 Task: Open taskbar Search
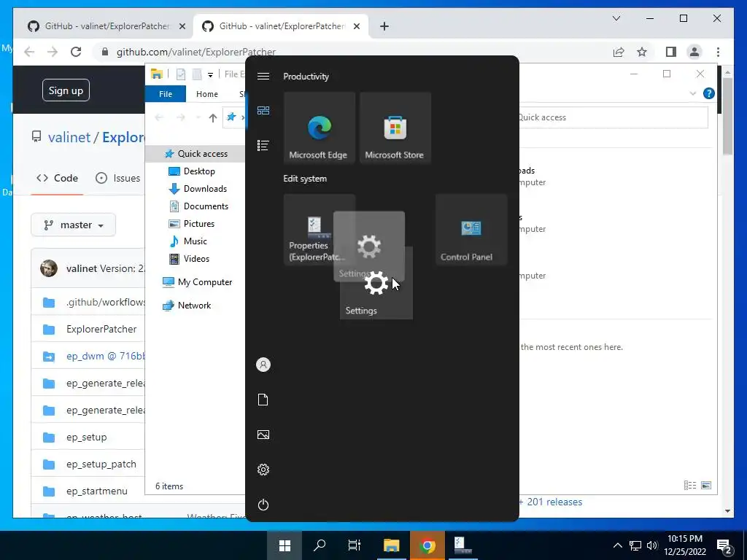coord(320,545)
